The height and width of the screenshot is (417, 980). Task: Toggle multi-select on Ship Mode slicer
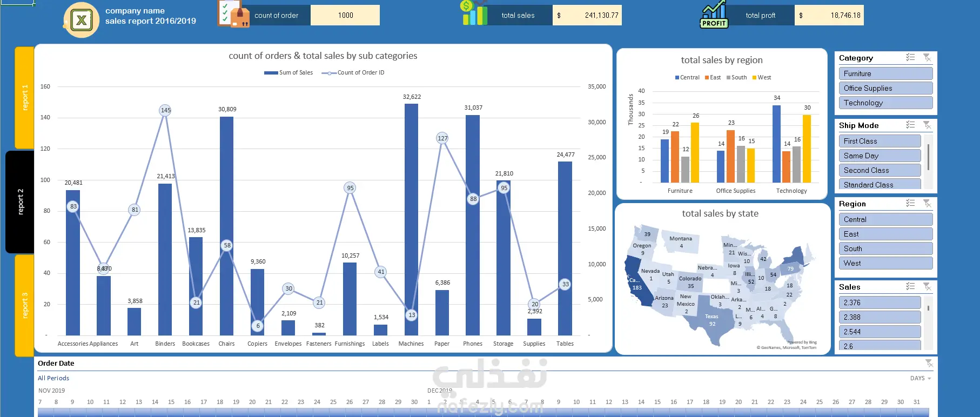[910, 125]
